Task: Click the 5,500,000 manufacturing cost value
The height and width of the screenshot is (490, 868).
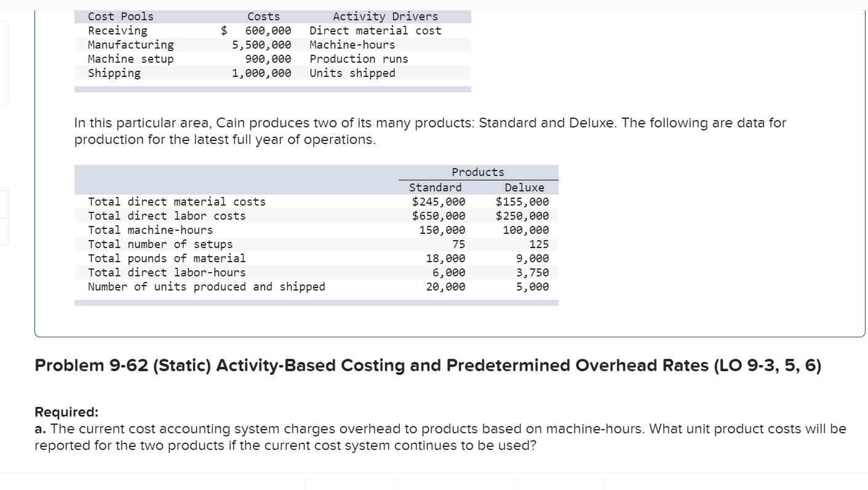Action: pyautogui.click(x=261, y=45)
